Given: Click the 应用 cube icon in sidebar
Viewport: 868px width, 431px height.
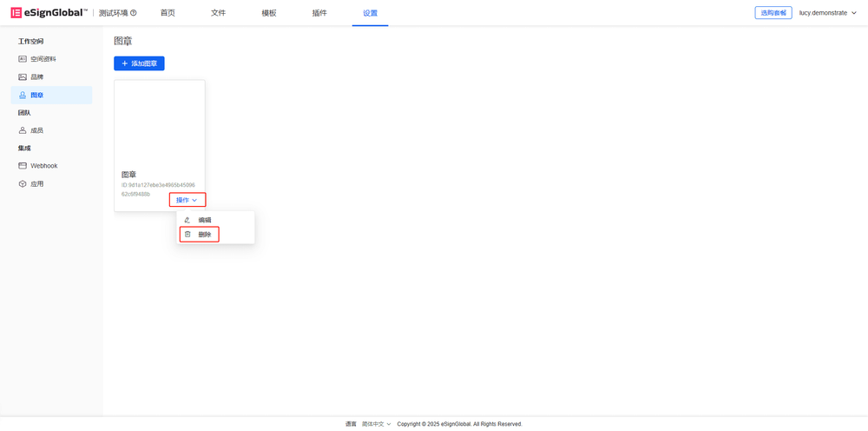Looking at the screenshot, I should (x=23, y=184).
